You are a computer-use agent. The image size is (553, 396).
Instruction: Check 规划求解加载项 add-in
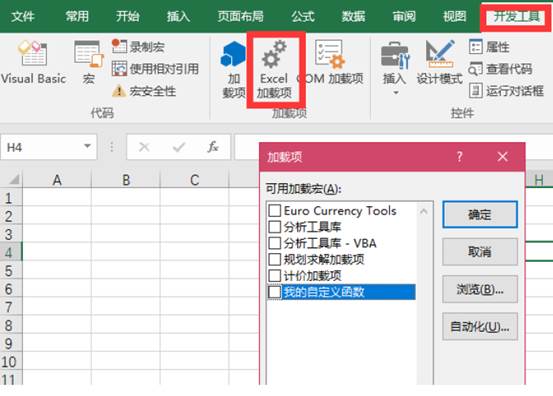pos(274,259)
